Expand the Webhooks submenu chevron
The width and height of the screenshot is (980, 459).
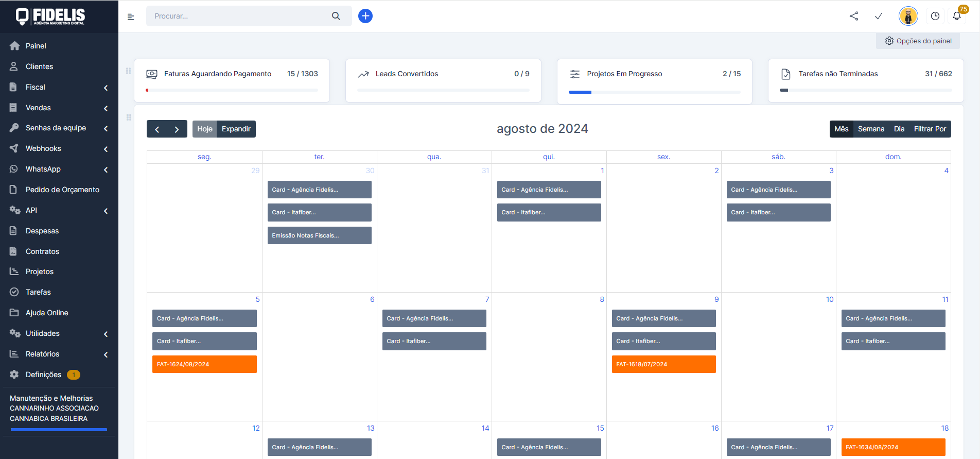(106, 149)
